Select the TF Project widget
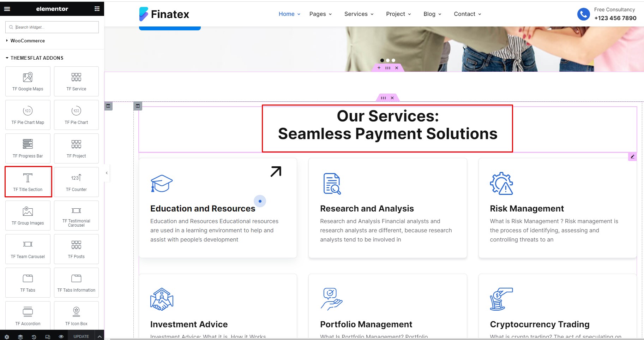Image resolution: width=644 pixels, height=340 pixels. (x=76, y=148)
